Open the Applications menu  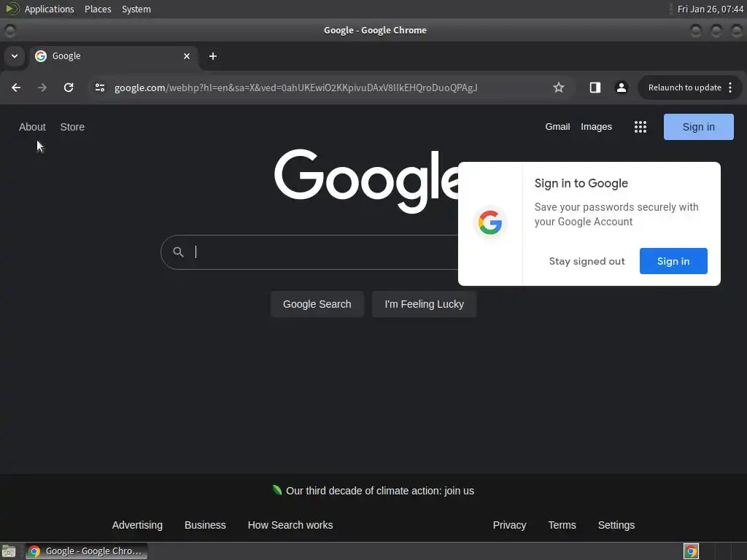click(49, 9)
